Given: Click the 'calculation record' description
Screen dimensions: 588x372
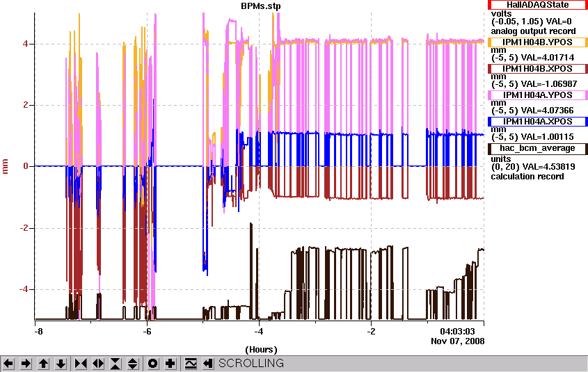Looking at the screenshot, I should 527,177.
